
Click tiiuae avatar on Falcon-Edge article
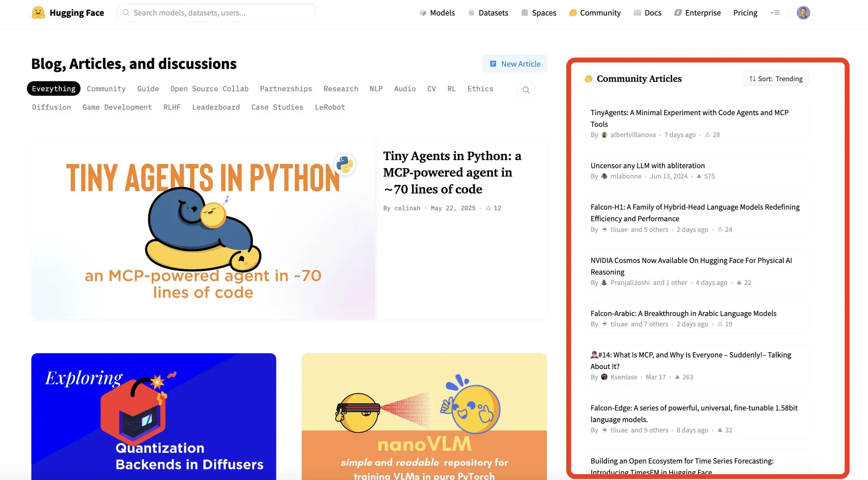604,430
